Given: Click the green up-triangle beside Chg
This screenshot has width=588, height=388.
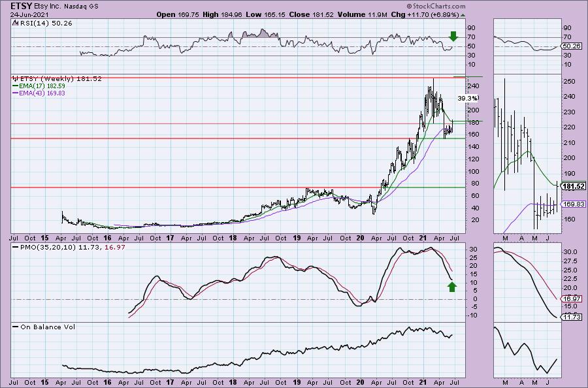Looking at the screenshot, I should tap(463, 16).
